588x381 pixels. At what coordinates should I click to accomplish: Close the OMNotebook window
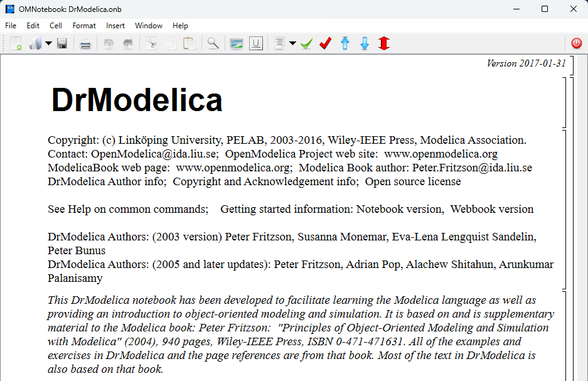(574, 9)
